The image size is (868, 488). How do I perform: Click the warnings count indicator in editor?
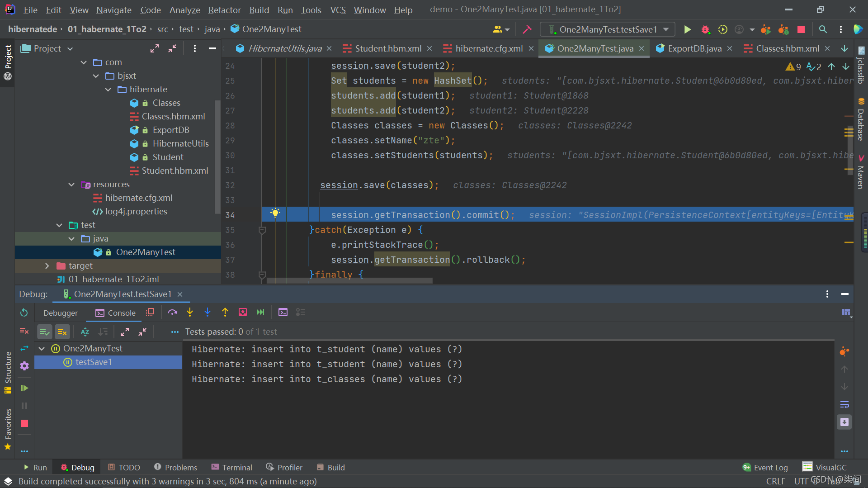tap(793, 67)
